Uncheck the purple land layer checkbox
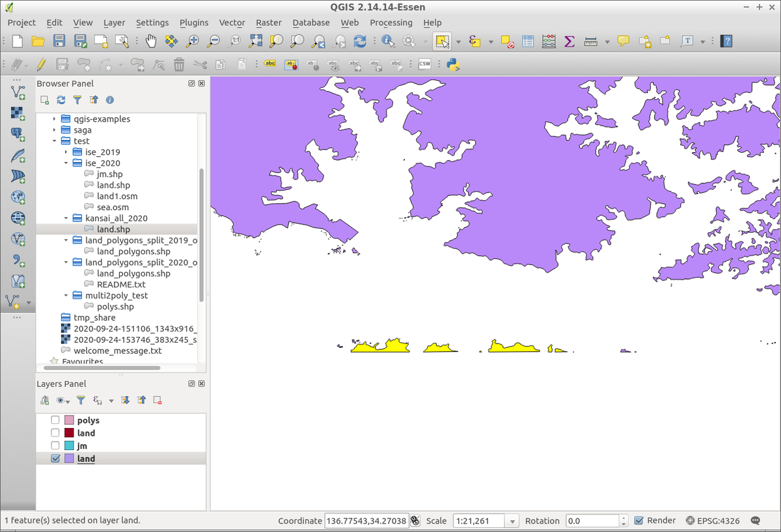781x532 pixels. 55,459
